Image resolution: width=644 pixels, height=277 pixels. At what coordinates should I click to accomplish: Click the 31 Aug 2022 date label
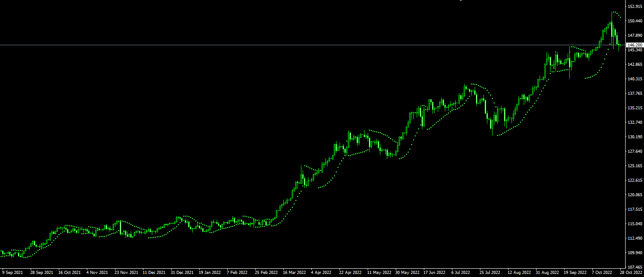point(547,273)
